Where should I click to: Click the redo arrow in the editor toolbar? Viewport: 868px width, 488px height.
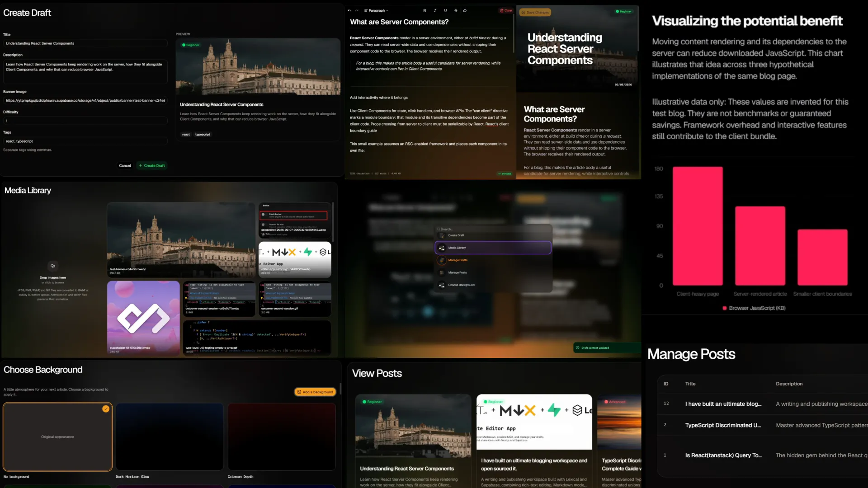(357, 10)
